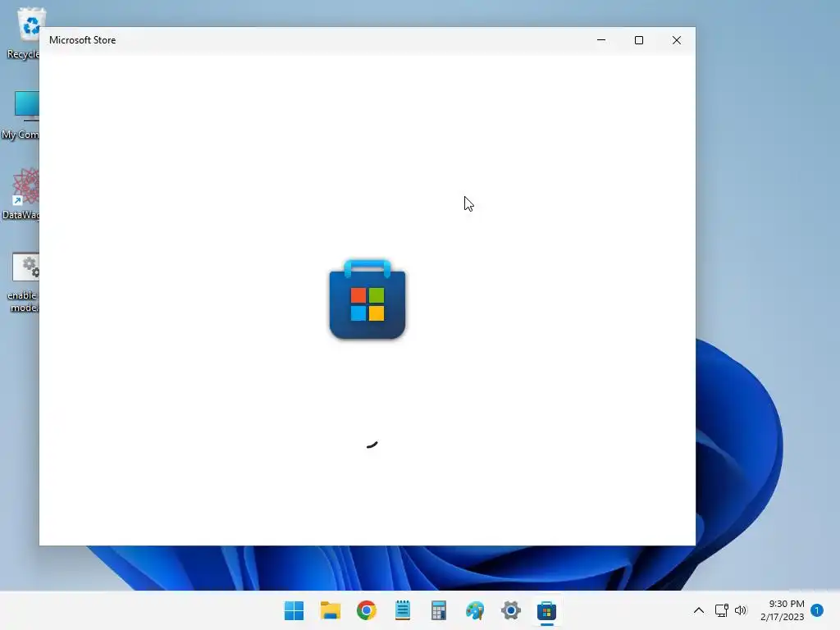
Task: Open the network status tray icon
Action: [x=721, y=610]
